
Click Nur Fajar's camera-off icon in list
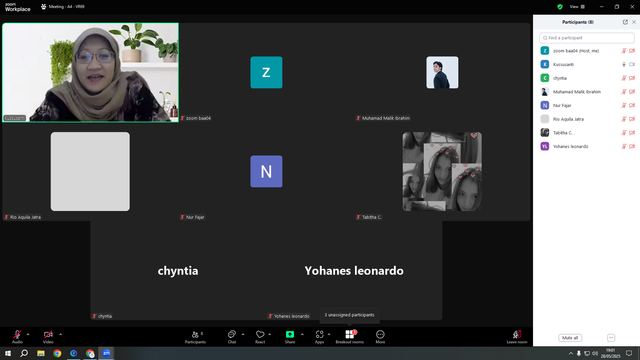coord(632,105)
